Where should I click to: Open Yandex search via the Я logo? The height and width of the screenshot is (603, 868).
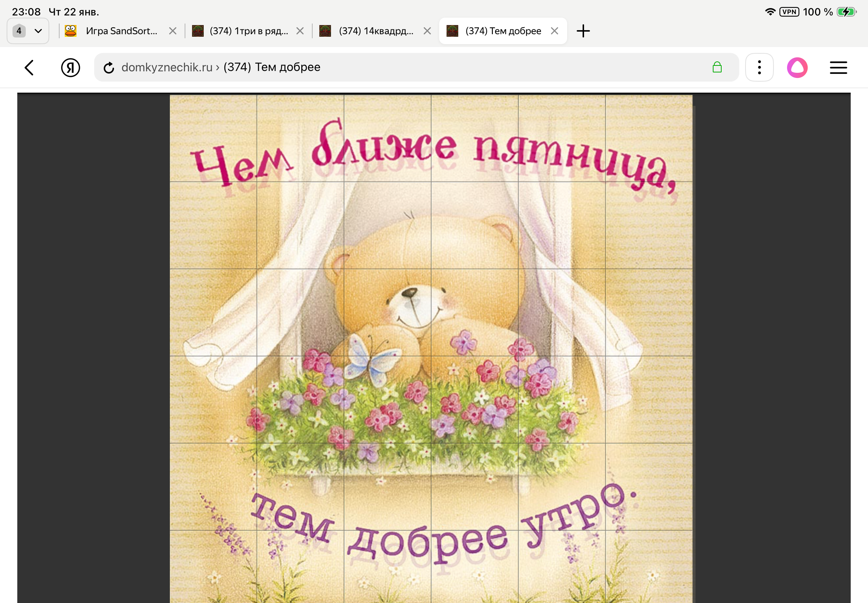click(x=70, y=67)
